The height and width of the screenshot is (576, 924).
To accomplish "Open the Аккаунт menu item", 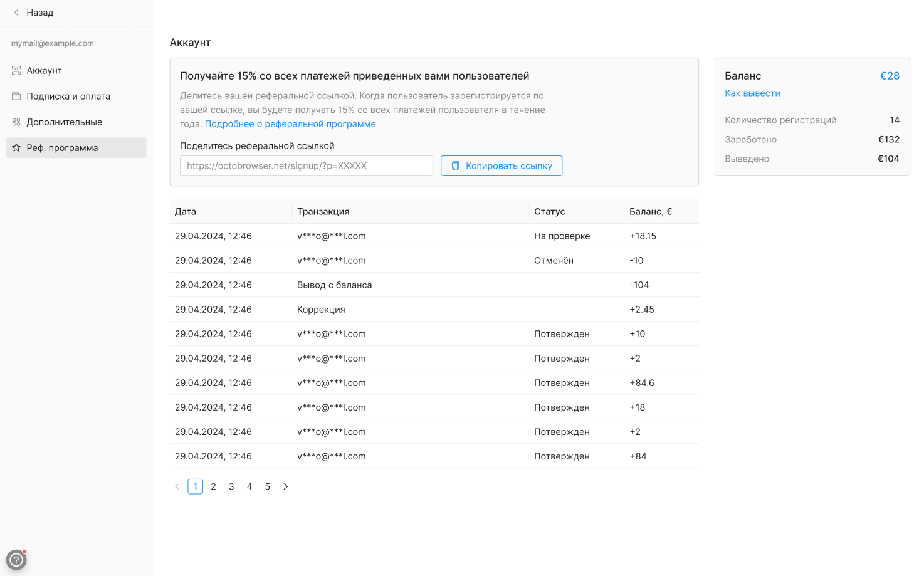I will coord(76,71).
